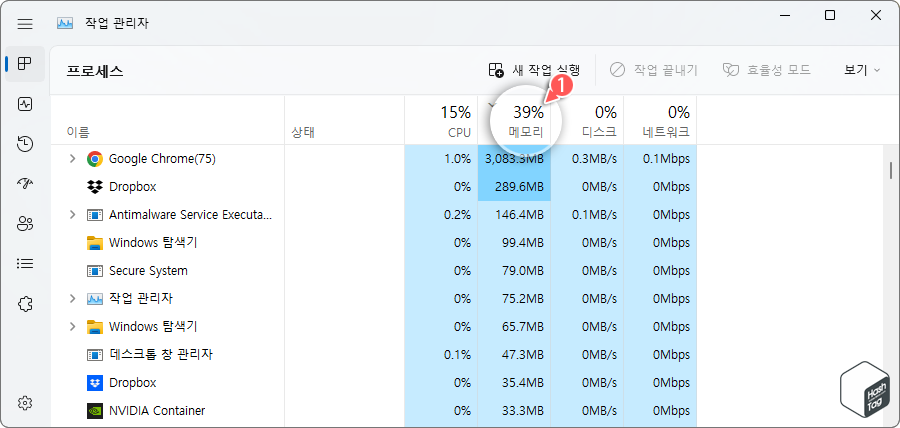The image size is (900, 428).
Task: Sort by 디스크 0% column
Action: (587, 120)
